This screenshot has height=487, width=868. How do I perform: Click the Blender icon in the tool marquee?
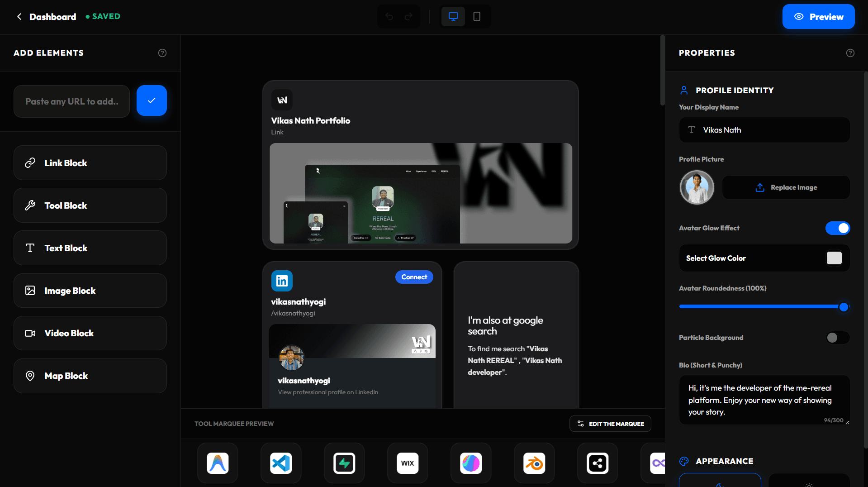coord(534,463)
